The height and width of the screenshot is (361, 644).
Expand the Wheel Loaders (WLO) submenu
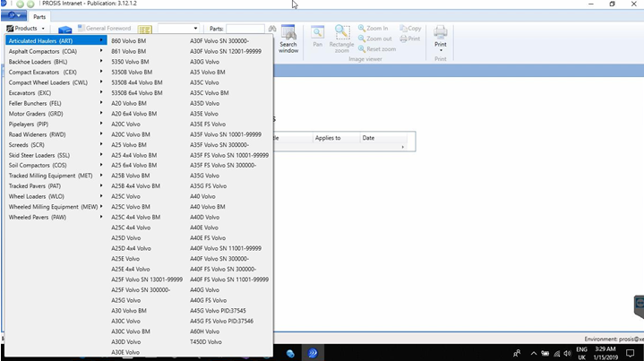(x=37, y=195)
